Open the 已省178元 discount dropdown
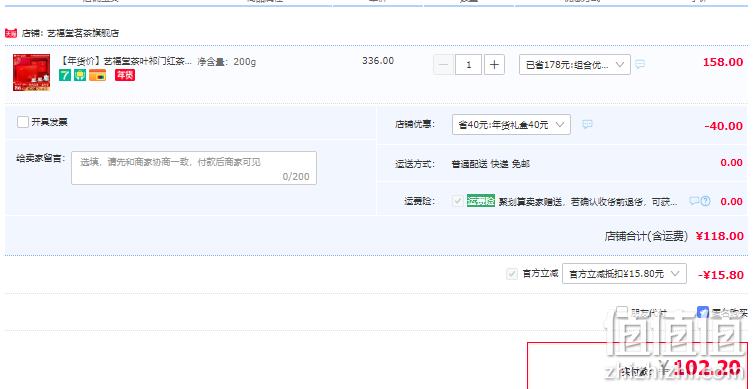The height and width of the screenshot is (389, 754). [575, 65]
